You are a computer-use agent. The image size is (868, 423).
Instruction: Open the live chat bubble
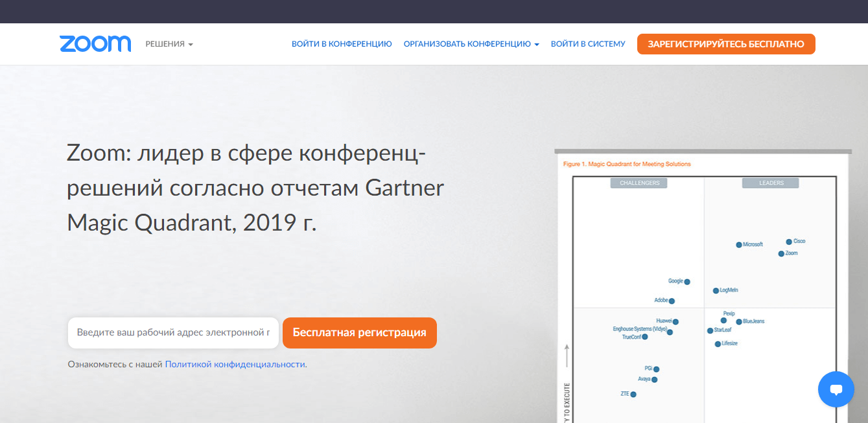coord(836,389)
